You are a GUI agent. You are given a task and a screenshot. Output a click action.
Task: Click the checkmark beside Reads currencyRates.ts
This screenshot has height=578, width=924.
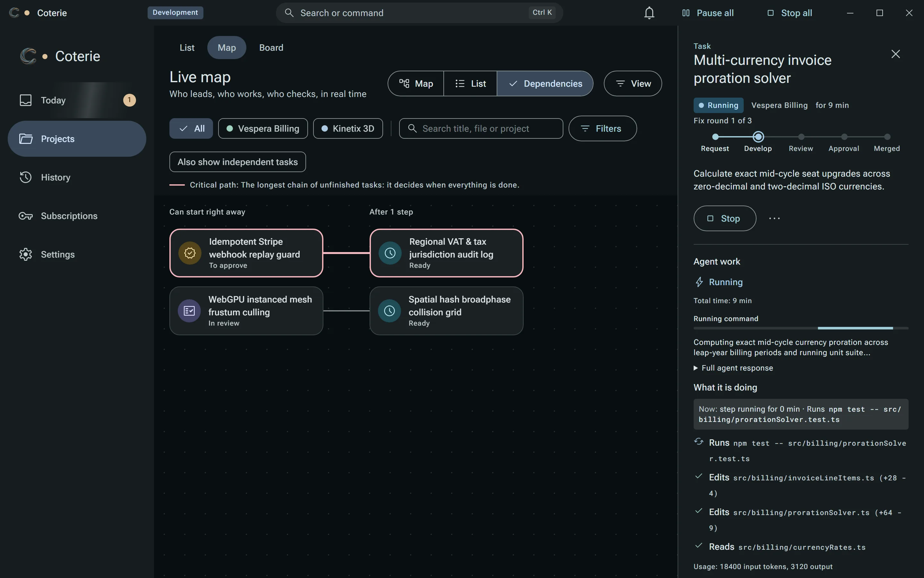pos(699,546)
